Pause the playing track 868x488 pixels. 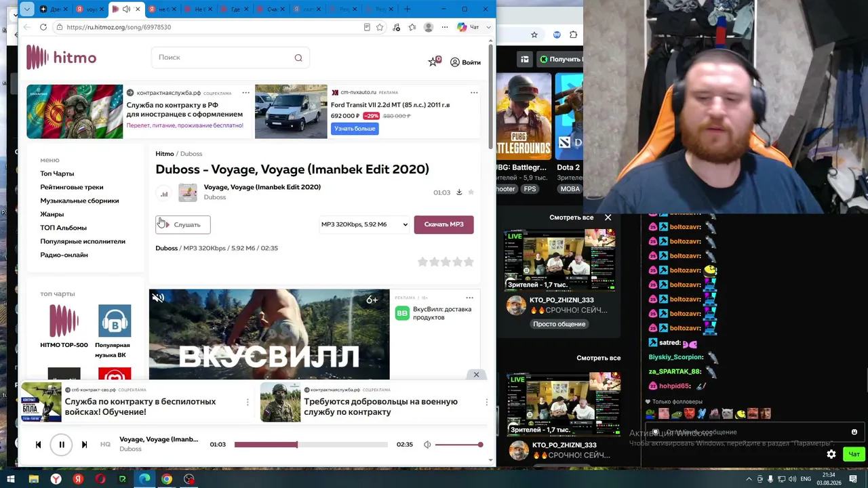pos(61,445)
